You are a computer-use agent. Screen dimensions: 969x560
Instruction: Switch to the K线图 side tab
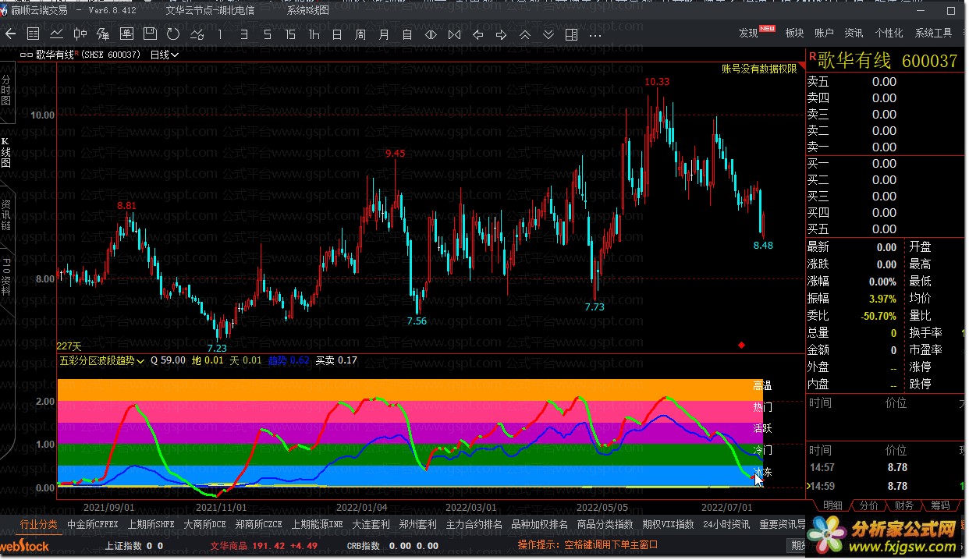point(6,152)
